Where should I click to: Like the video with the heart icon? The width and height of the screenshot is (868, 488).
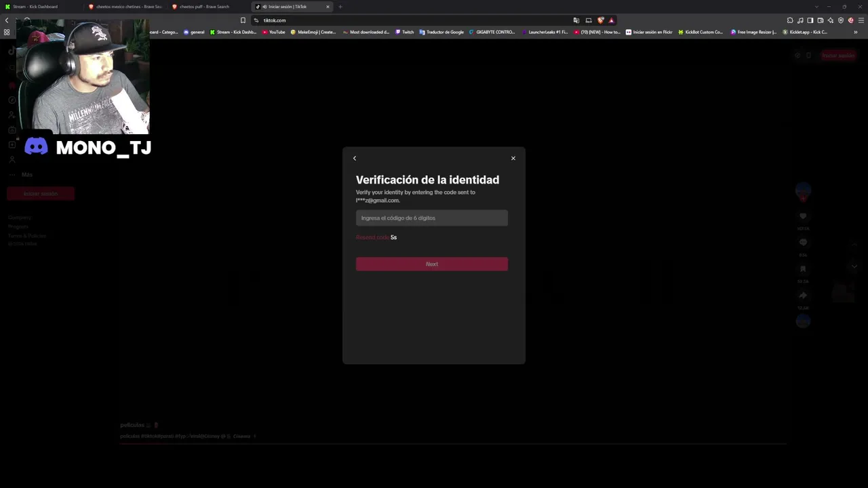pos(803,216)
